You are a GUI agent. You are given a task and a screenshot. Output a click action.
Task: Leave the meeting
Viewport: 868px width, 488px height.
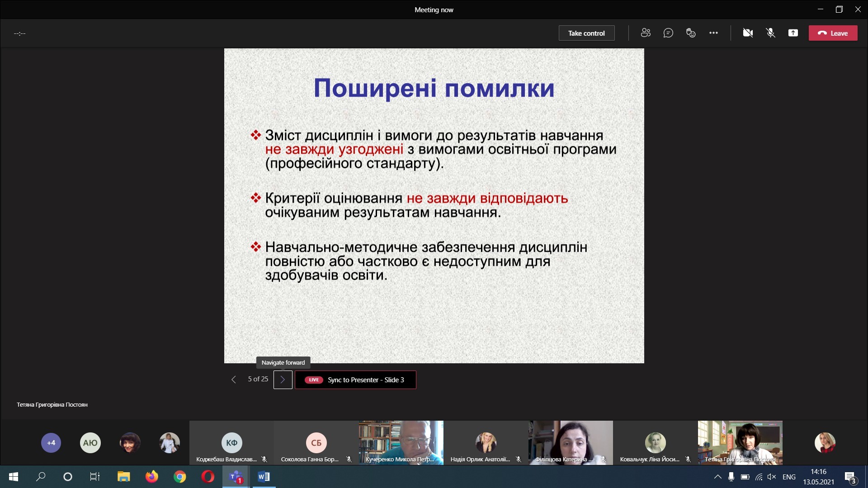tap(833, 33)
